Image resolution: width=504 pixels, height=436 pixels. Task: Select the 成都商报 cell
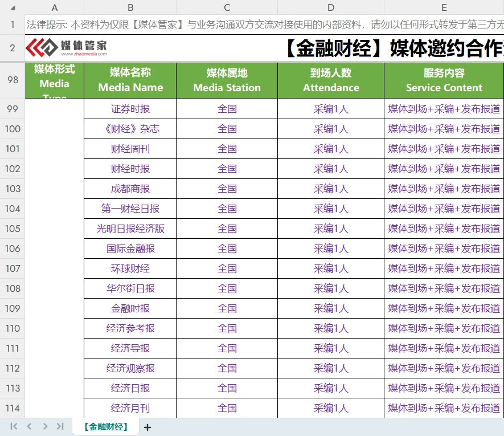(130, 189)
